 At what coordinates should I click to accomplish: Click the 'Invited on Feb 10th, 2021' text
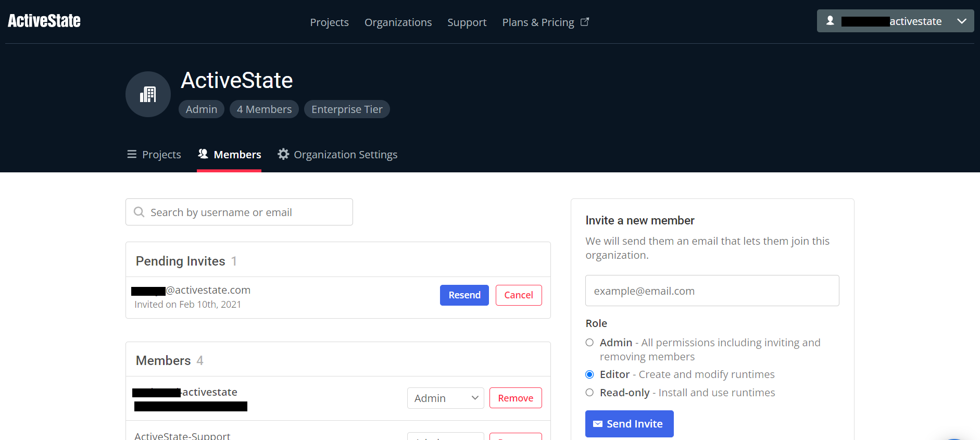188,305
